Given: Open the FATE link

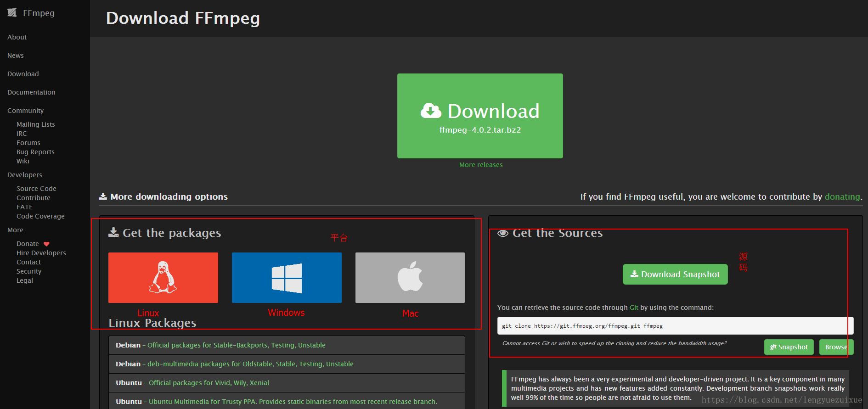Looking at the screenshot, I should [x=24, y=207].
